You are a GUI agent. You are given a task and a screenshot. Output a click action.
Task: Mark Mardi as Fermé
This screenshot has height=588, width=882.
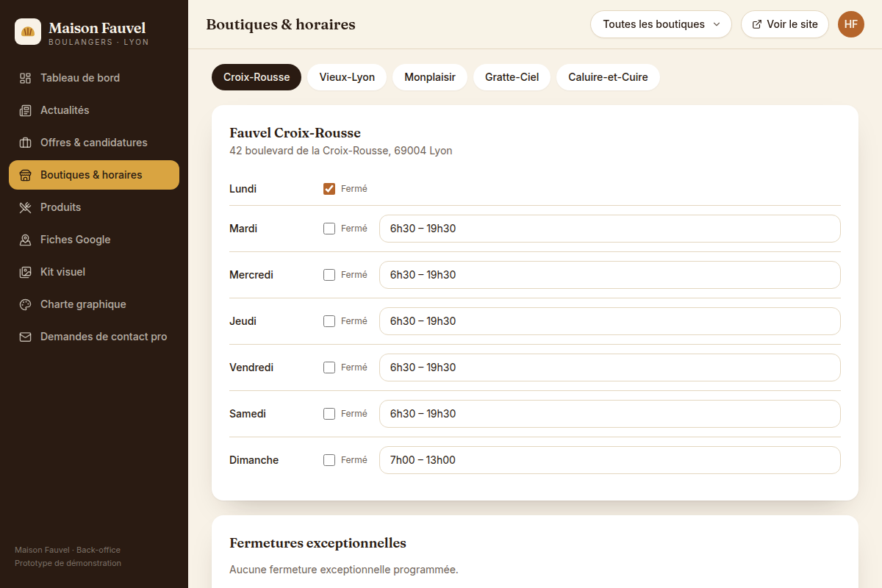(x=329, y=229)
